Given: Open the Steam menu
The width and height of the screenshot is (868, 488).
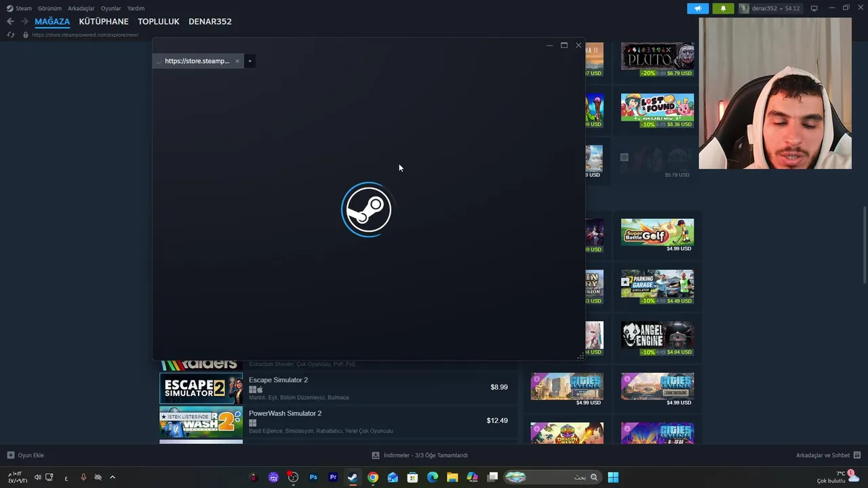Looking at the screenshot, I should [24, 8].
